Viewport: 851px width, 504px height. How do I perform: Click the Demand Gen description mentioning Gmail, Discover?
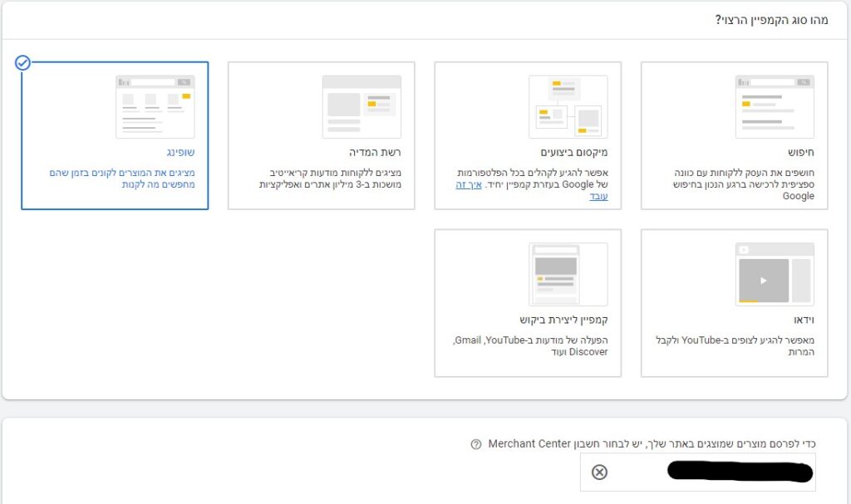[531, 346]
